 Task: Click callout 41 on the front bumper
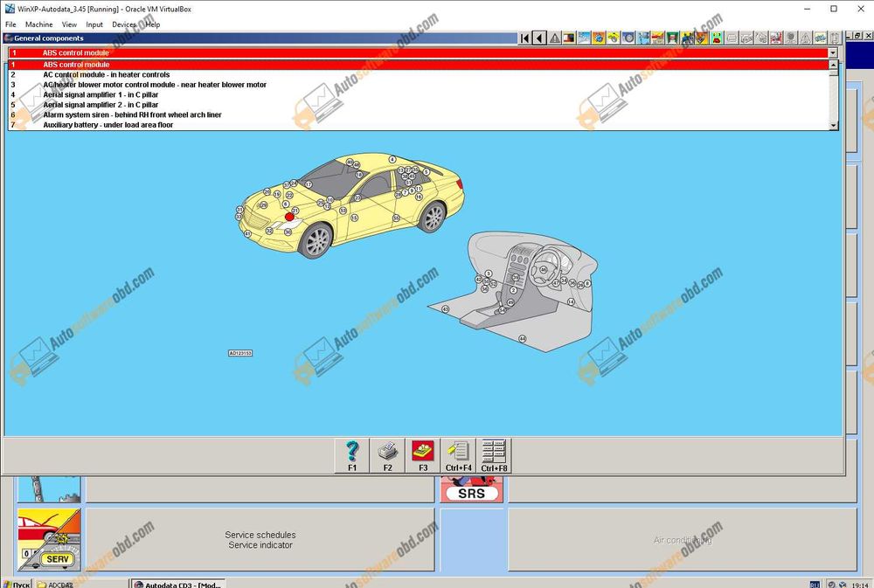pyautogui.click(x=247, y=234)
